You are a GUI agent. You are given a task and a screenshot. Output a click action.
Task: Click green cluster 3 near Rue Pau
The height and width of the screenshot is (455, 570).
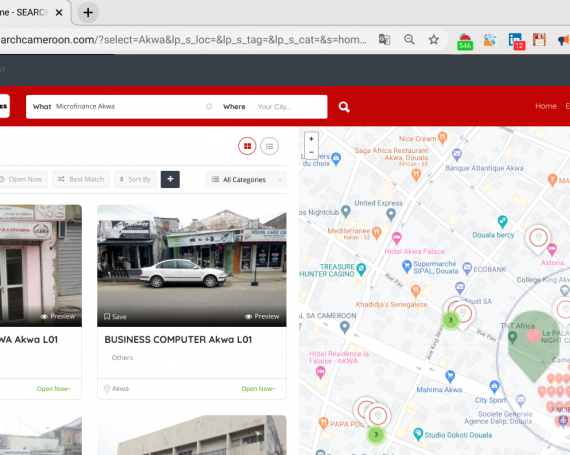(450, 319)
